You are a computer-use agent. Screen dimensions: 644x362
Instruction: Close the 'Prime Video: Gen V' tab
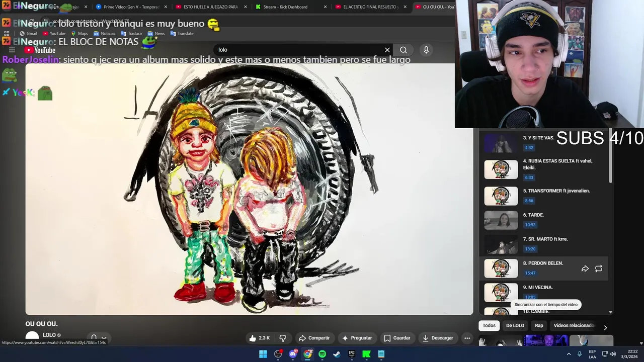click(166, 7)
